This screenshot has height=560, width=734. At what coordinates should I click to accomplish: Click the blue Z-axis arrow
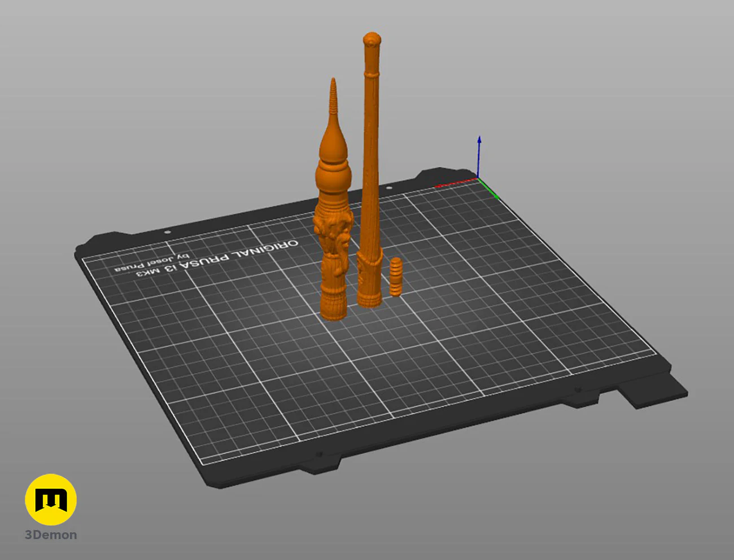pos(479,156)
